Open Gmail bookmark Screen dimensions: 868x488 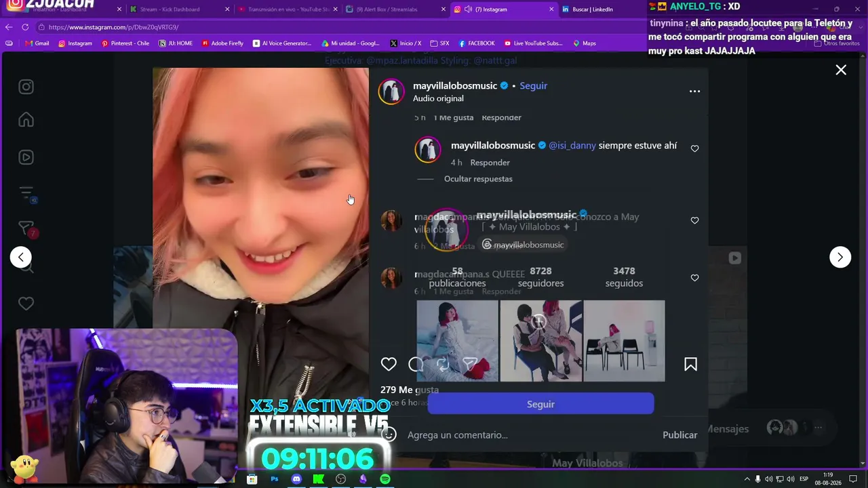pyautogui.click(x=37, y=43)
